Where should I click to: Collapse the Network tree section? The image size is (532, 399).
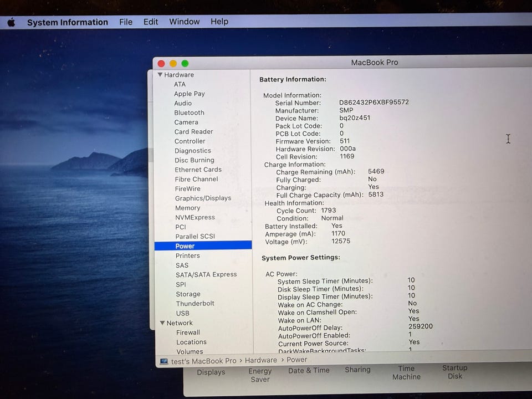[x=162, y=323]
